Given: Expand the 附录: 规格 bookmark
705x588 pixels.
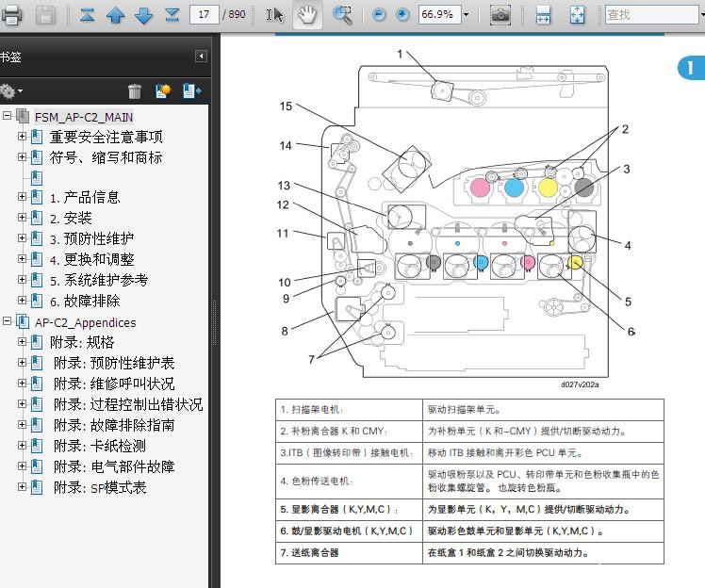Looking at the screenshot, I should pos(23,343).
